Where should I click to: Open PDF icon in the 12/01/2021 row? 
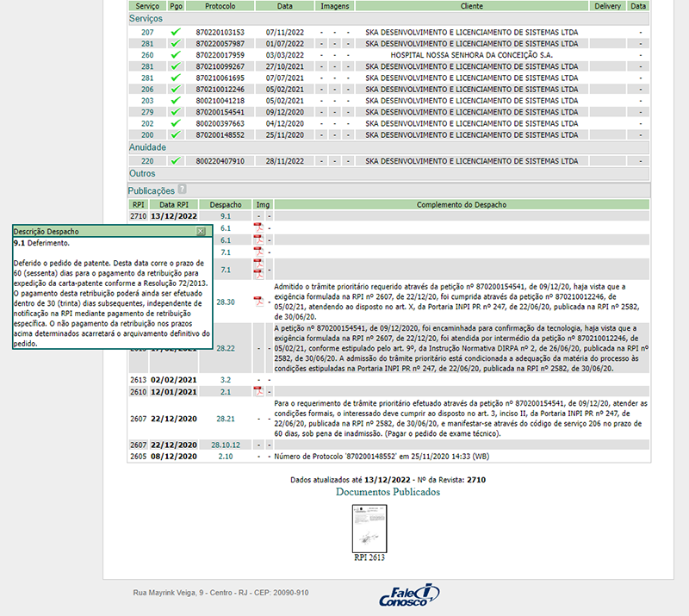[258, 391]
